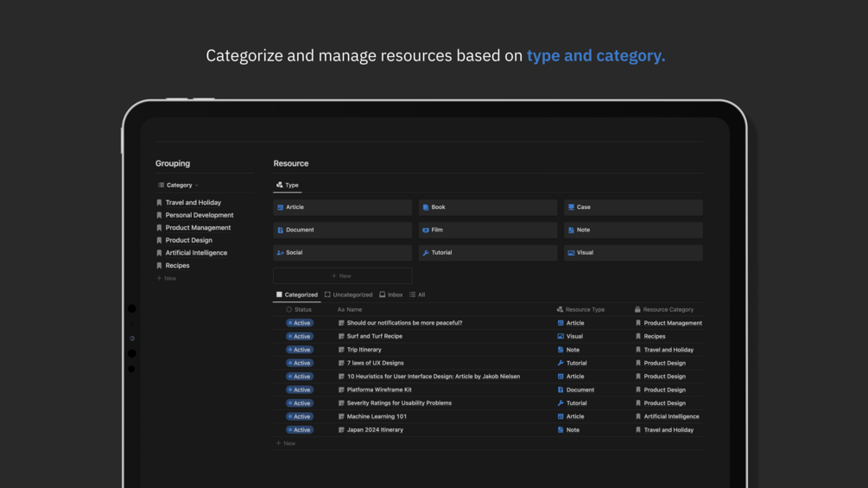Open 'Surf and Turf Recipe' entry
This screenshot has height=488, width=868.
pos(374,336)
